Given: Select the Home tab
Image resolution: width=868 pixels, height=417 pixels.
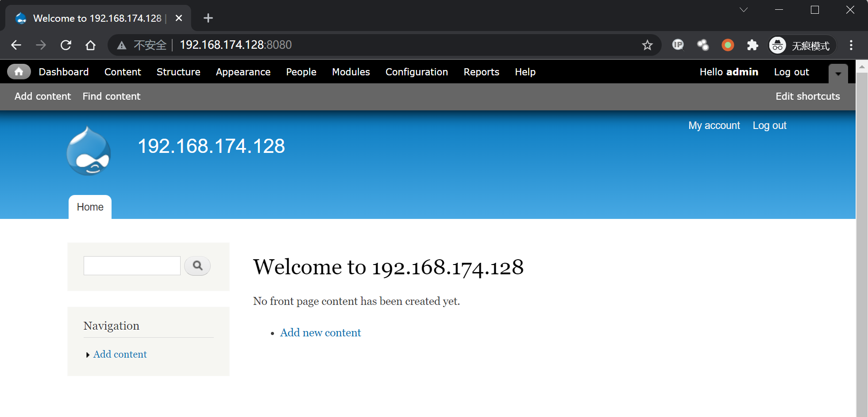Looking at the screenshot, I should 90,207.
